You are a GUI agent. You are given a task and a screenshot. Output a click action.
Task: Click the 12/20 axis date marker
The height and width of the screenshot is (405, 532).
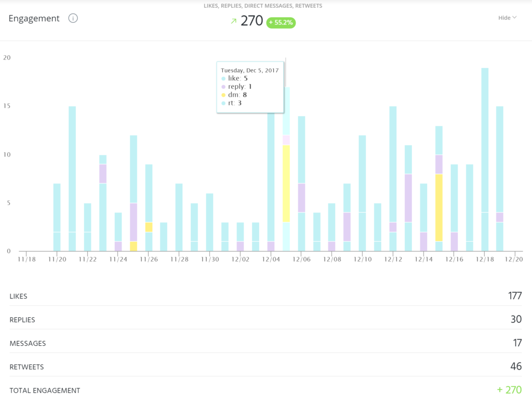point(514,259)
